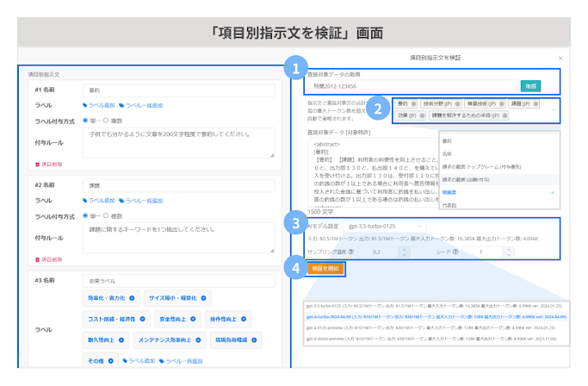588x386 pixels.
Task: Choose 代表図 from the open dropdown list
Action: tap(448, 206)
